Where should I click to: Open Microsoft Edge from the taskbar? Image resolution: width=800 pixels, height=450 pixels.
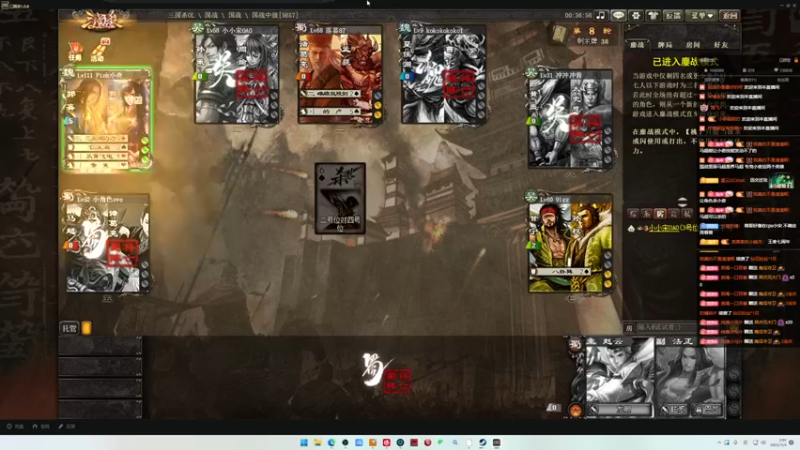pyautogui.click(x=332, y=442)
